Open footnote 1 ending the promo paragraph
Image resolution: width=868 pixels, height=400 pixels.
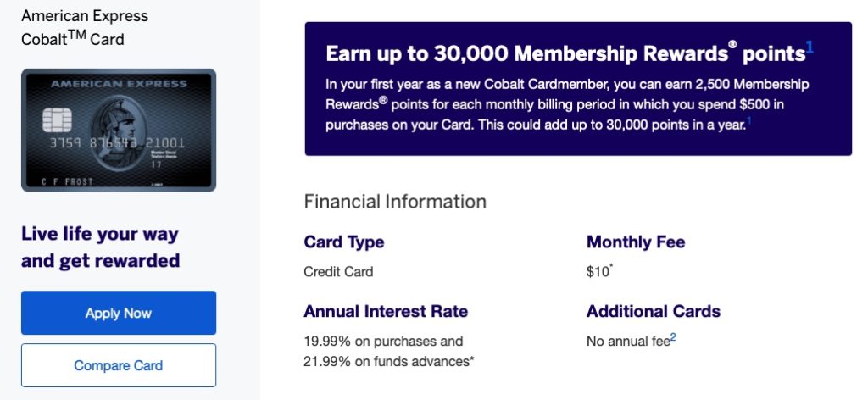(749, 123)
